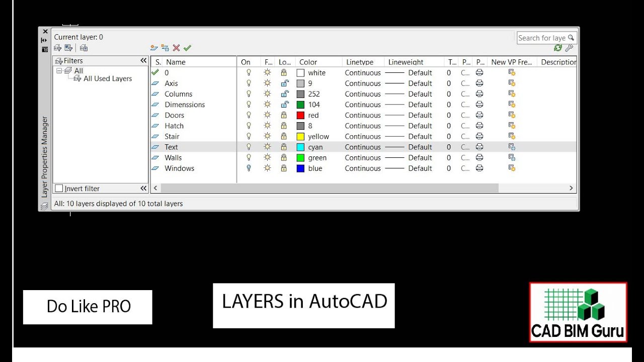
Task: Toggle the Plot printer icon for Windows
Action: tap(480, 168)
